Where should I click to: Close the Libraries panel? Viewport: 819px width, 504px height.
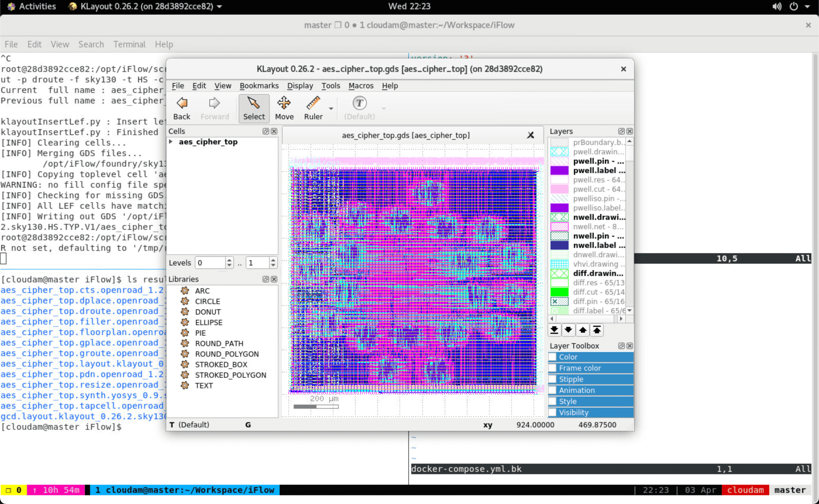(274, 279)
